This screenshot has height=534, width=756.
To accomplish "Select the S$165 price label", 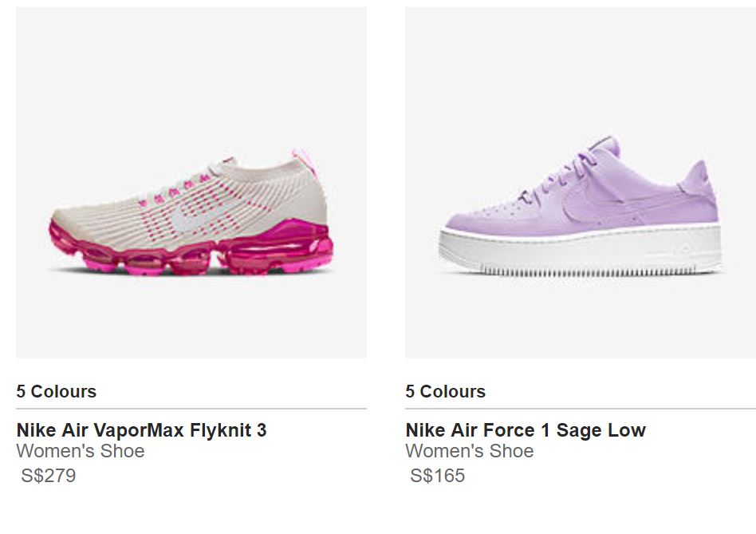I will click(438, 476).
